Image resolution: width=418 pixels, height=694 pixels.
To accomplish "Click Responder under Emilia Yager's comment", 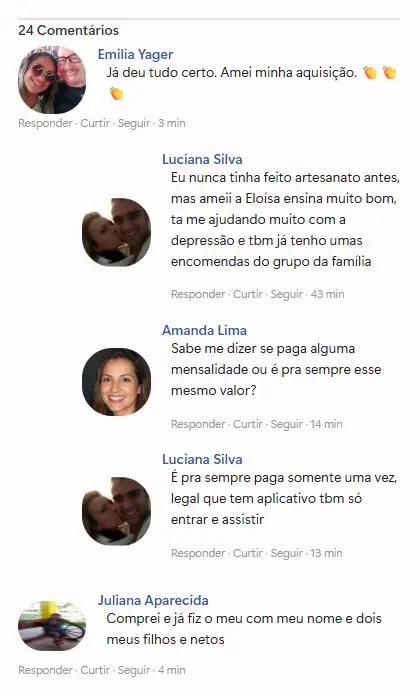I will point(45,123).
